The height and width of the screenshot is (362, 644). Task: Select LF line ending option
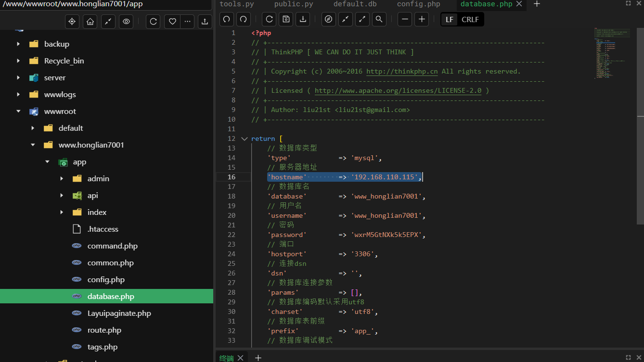tap(450, 20)
